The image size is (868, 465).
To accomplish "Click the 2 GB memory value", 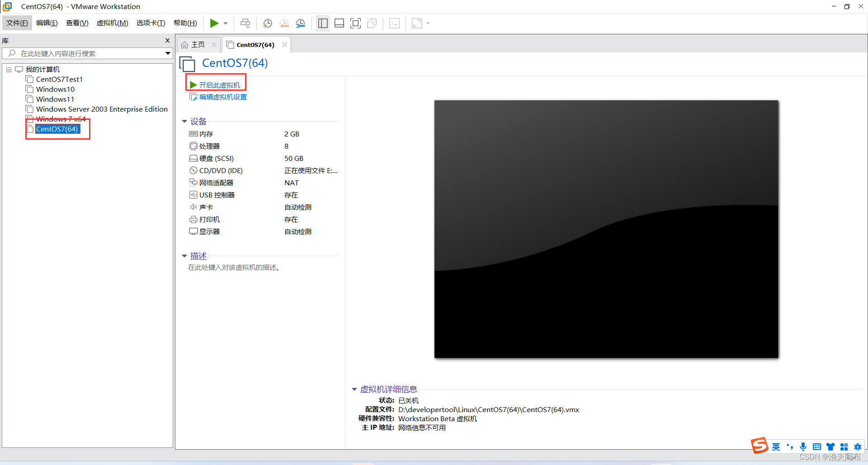I will 292,134.
